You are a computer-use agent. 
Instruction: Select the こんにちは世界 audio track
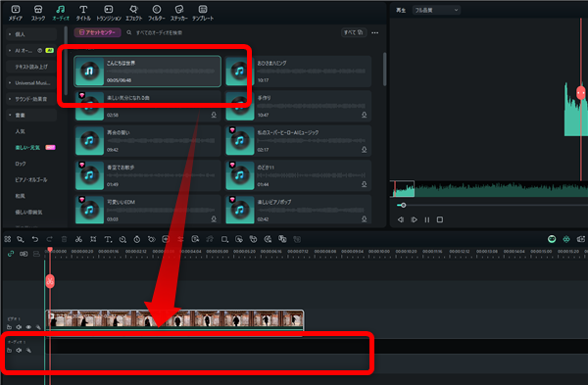[147, 72]
